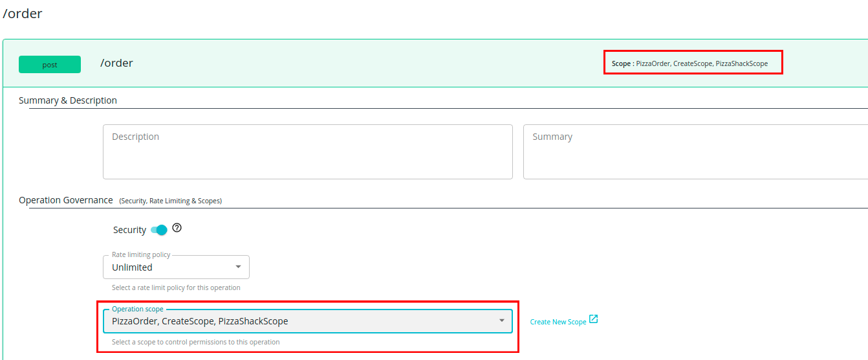The height and width of the screenshot is (360, 868).
Task: Open the Rate limiting policy dropdown
Action: pyautogui.click(x=169, y=267)
